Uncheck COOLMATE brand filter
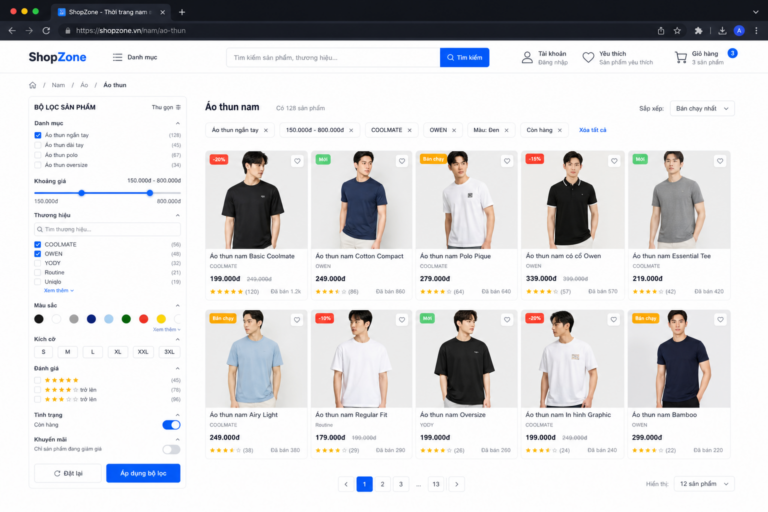The height and width of the screenshot is (512, 768). coord(38,244)
